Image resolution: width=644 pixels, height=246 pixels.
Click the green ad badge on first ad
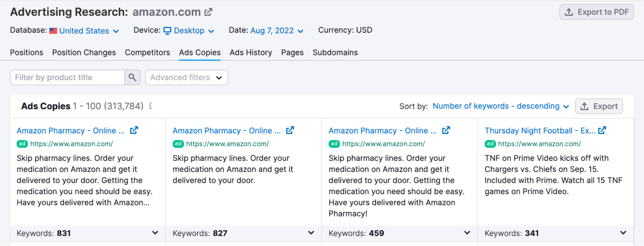tap(22, 144)
